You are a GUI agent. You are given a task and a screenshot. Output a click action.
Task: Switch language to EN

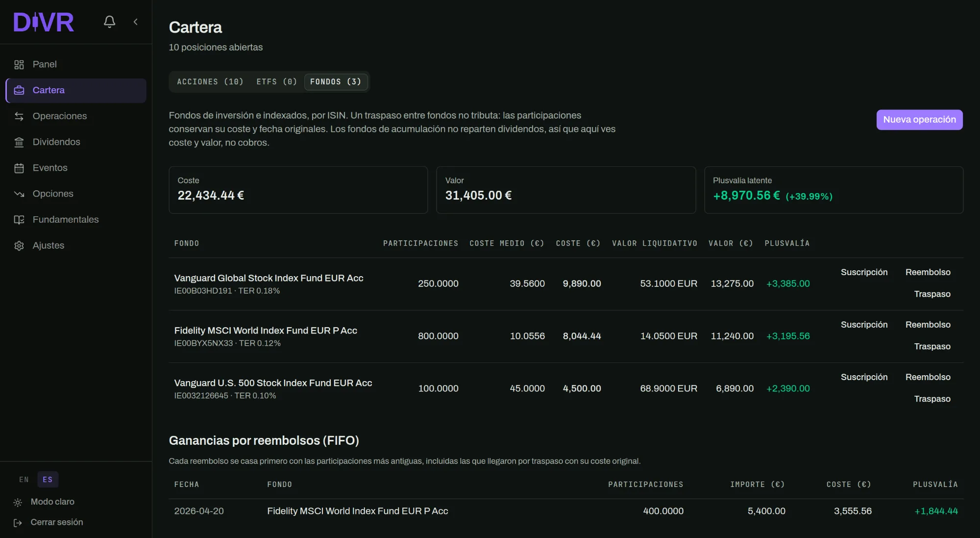[x=24, y=480]
